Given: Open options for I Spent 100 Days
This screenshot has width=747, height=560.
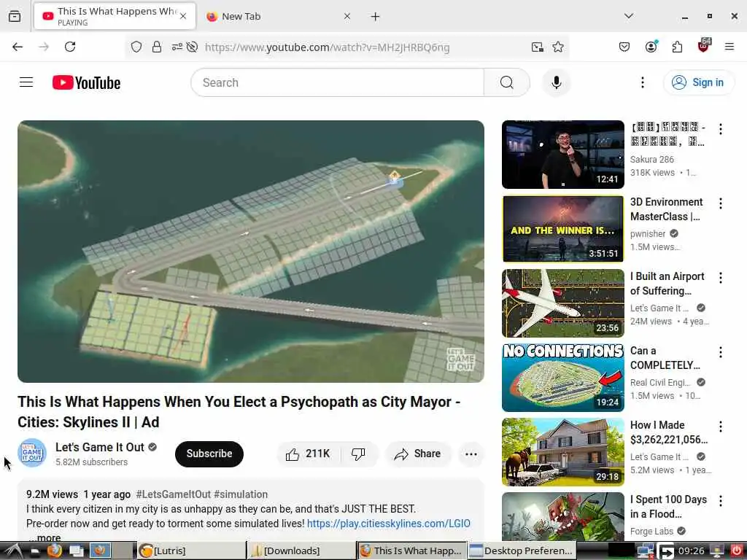Looking at the screenshot, I should [x=720, y=500].
